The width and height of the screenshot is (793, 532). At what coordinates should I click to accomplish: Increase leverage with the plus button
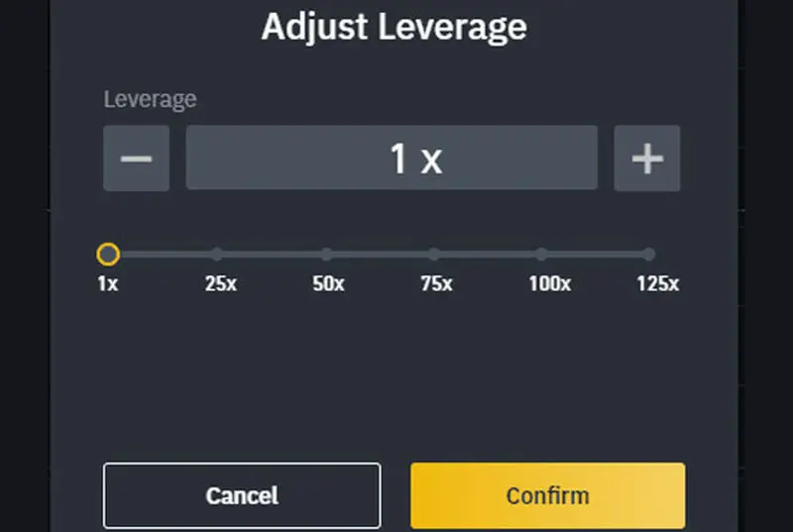[x=647, y=159]
